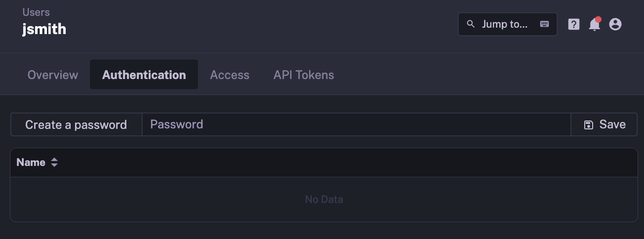Open the help question mark icon
This screenshot has width=644, height=239.
[x=573, y=24]
